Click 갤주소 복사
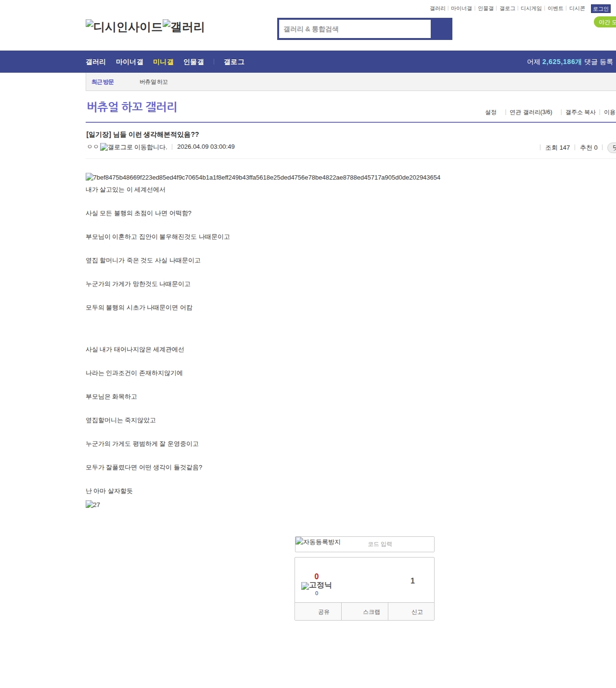Screen dimensions: 616x688 [580, 112]
